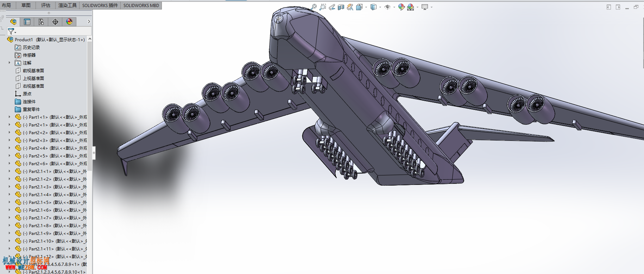Select the Part2.1<7> component row
The image size is (644, 274).
[x=51, y=218]
